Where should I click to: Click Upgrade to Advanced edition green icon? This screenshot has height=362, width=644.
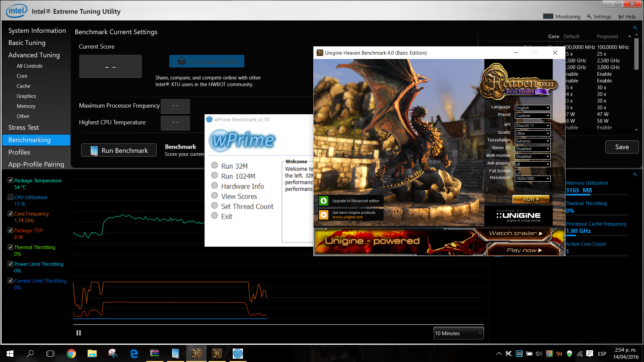click(324, 201)
